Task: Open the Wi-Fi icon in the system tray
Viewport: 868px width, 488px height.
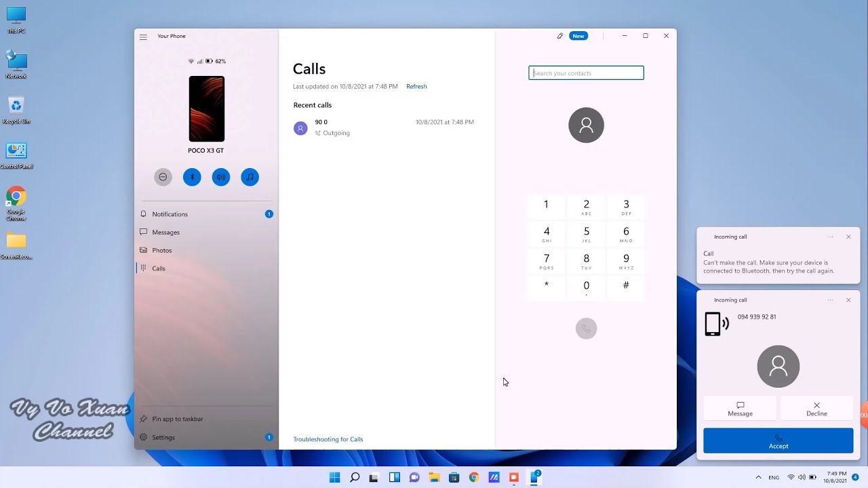Action: pyautogui.click(x=791, y=477)
